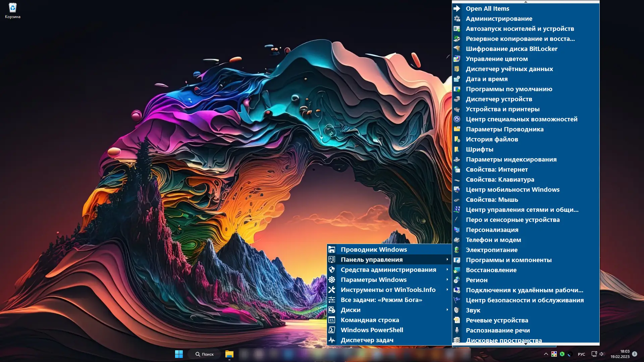Open File Explorer from taskbar
The height and width of the screenshot is (362, 644).
(x=229, y=354)
